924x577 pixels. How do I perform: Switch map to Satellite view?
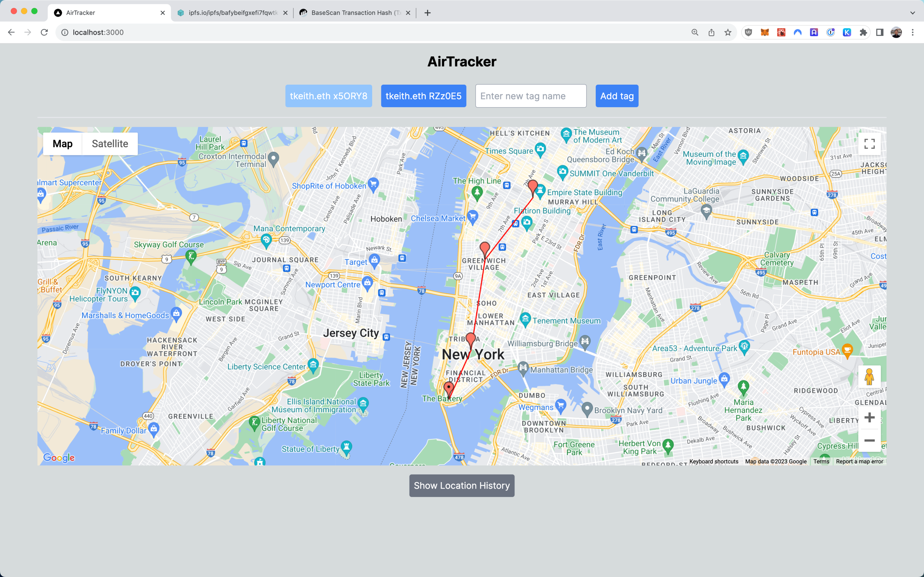[x=110, y=144]
